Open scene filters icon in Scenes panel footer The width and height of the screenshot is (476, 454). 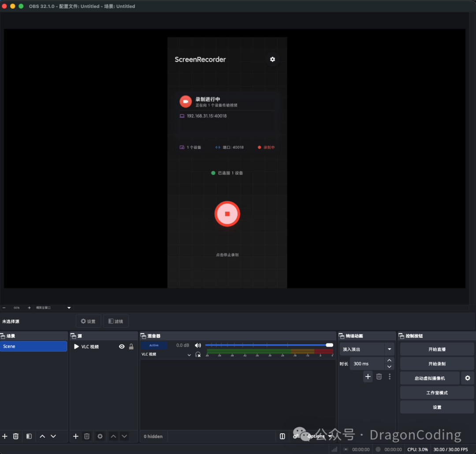pos(29,436)
